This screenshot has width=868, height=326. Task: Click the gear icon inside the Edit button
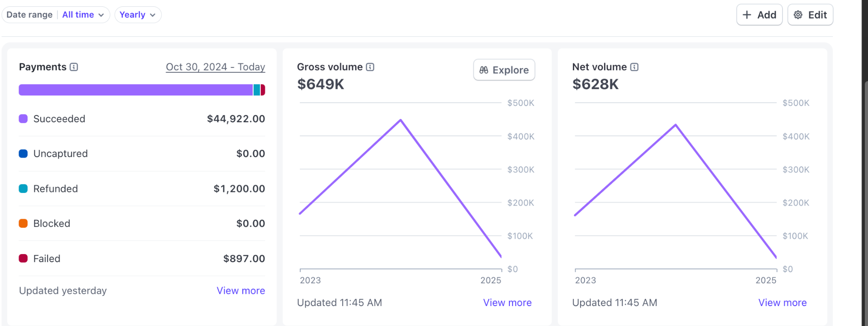pos(798,14)
